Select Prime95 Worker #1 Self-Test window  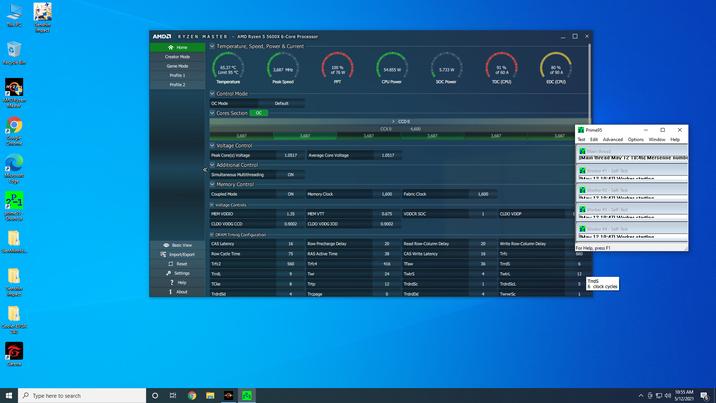click(x=632, y=172)
